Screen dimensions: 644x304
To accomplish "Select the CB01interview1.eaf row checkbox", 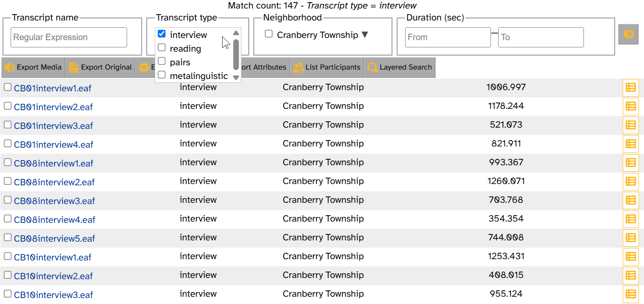I will click(x=8, y=87).
